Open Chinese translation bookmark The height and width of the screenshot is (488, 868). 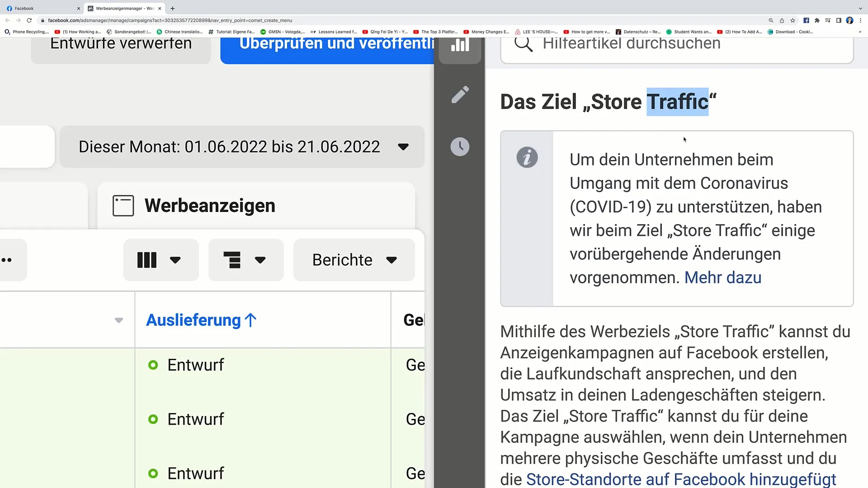pos(179,32)
